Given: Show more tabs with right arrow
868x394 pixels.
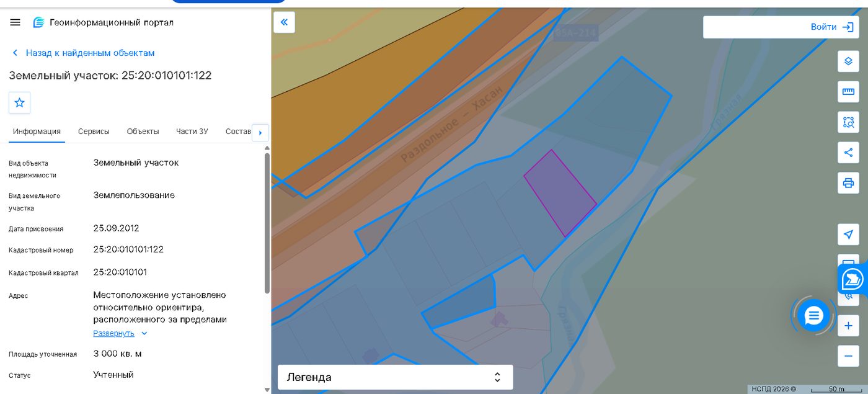Looking at the screenshot, I should point(260,133).
